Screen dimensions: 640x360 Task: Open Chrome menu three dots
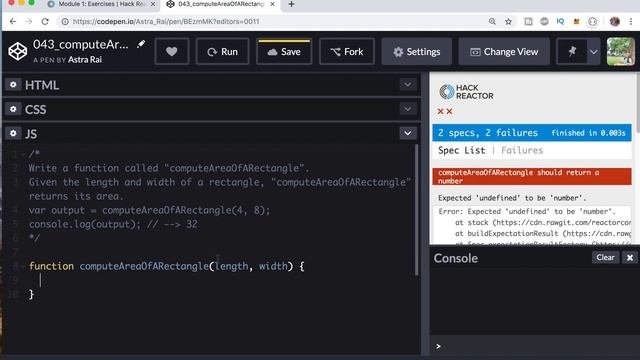631,21
